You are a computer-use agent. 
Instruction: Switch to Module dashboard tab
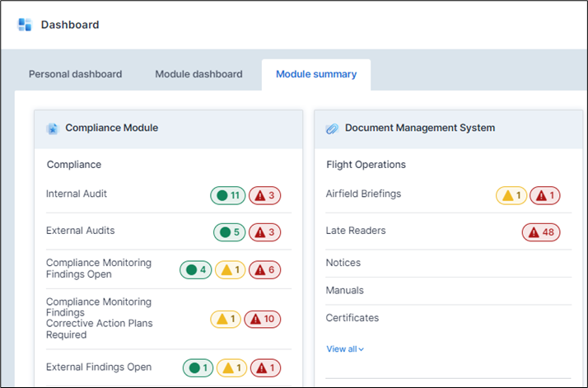pyautogui.click(x=198, y=74)
